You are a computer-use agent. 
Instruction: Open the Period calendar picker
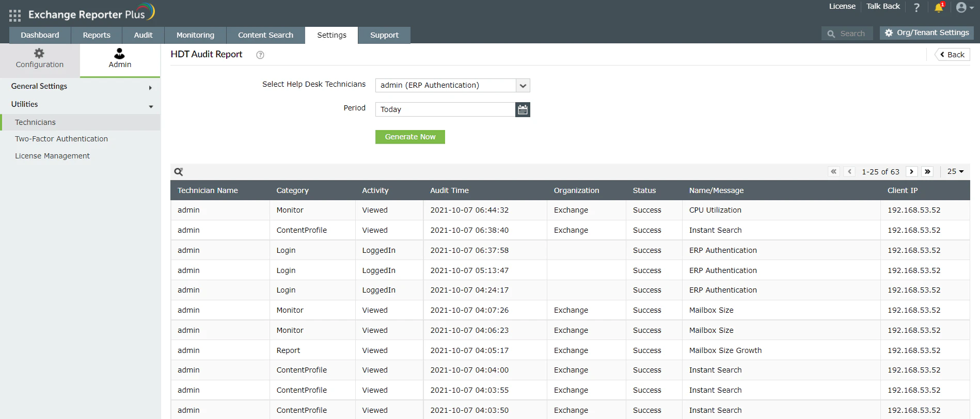pos(523,109)
